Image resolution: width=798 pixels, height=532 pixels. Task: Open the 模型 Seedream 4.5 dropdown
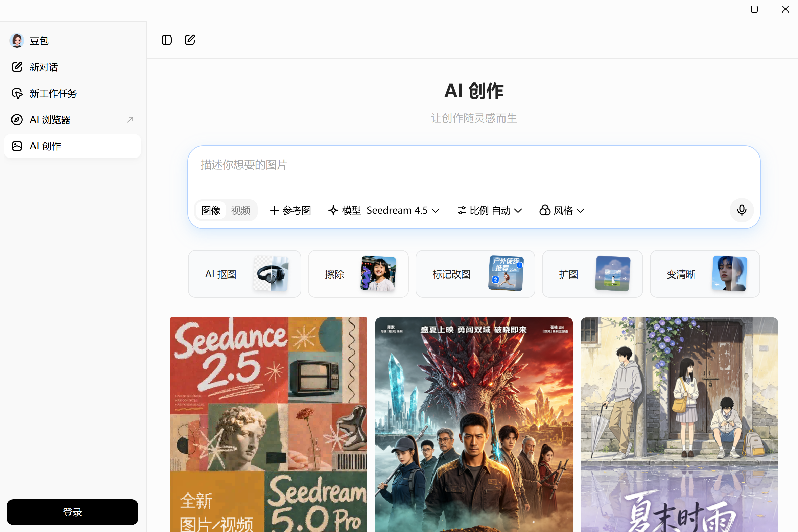[x=384, y=210]
